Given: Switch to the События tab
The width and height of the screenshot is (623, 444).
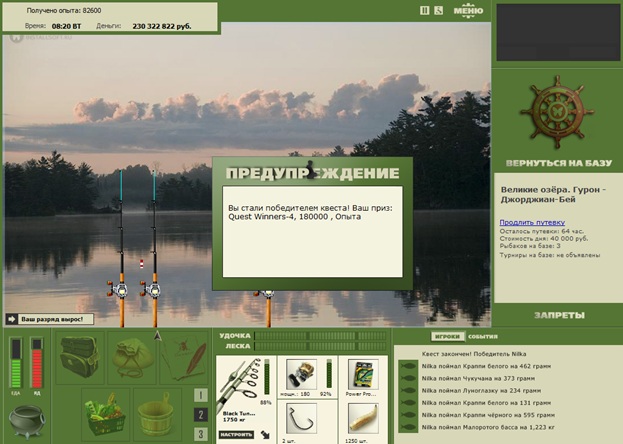Looking at the screenshot, I should coord(483,336).
